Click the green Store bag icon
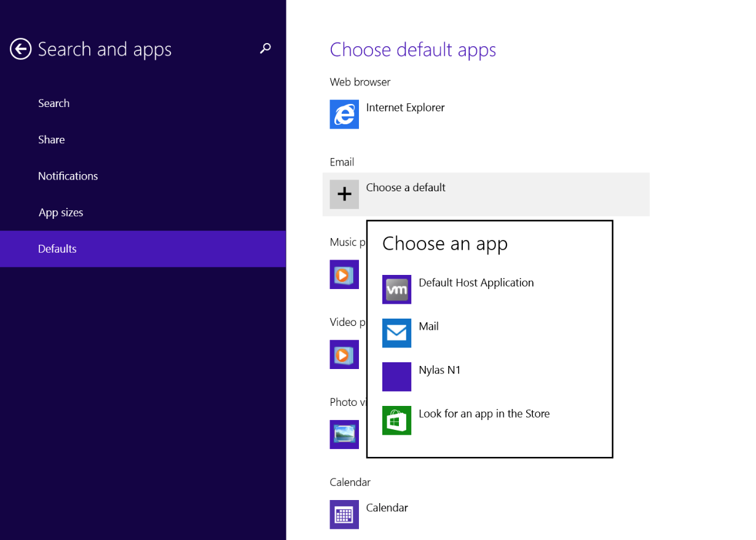The height and width of the screenshot is (540, 756). (396, 420)
